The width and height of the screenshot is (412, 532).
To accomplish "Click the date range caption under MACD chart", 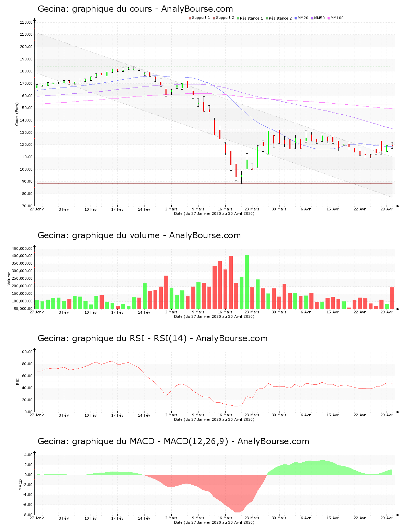I will pos(214,522).
